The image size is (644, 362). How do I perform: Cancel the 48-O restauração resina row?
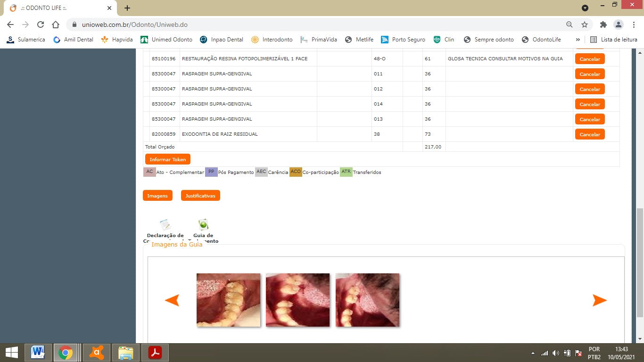coord(590,59)
